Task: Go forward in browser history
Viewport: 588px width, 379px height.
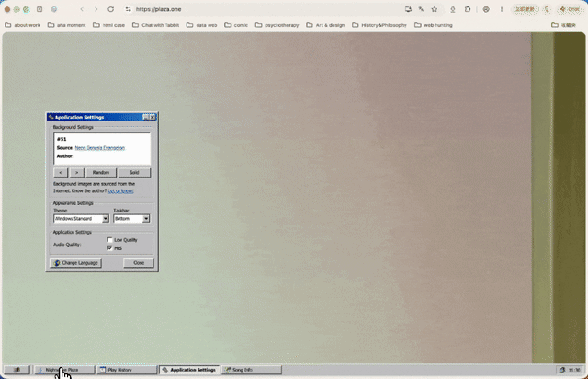Action: 96,9
